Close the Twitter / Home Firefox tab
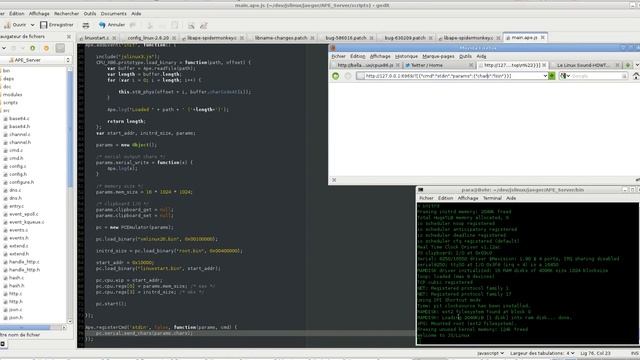 coord(471,65)
